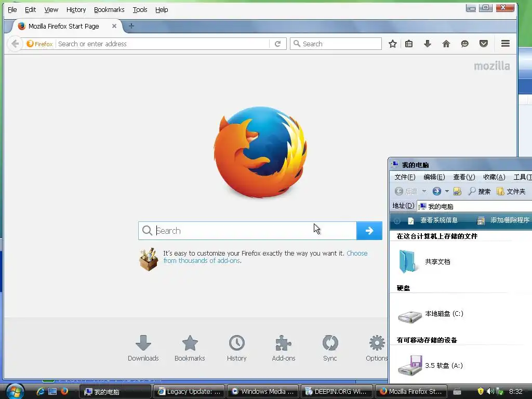This screenshot has height=399, width=532.
Task: Expand back history dropdown arrow in 我的电脑
Action: click(x=424, y=191)
